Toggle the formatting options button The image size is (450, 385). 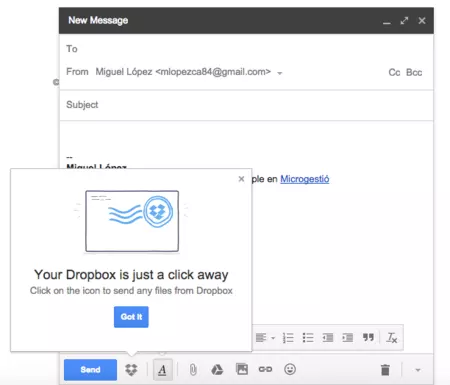click(x=163, y=370)
